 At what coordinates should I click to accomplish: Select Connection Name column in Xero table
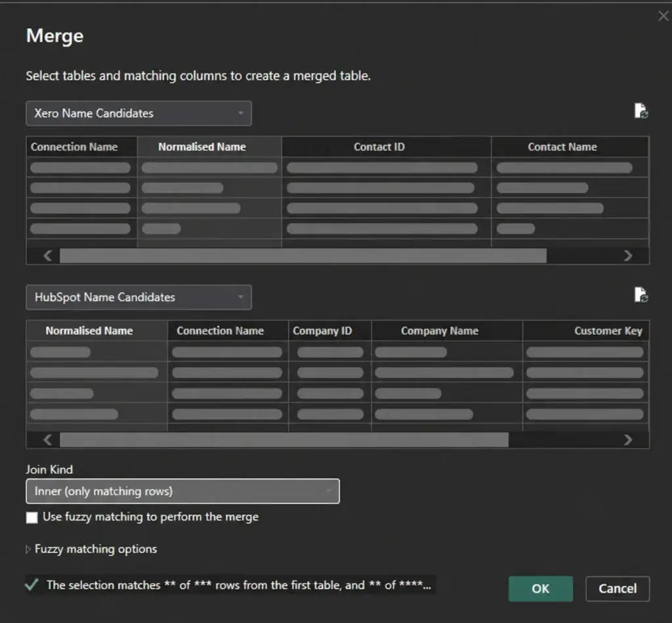click(x=81, y=147)
